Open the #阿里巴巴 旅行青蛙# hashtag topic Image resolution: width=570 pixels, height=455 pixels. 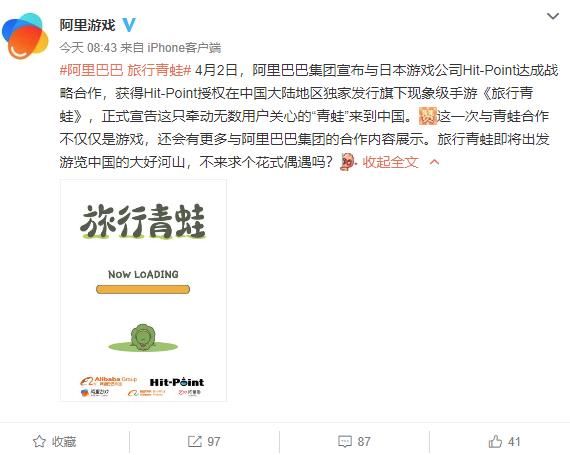point(125,70)
